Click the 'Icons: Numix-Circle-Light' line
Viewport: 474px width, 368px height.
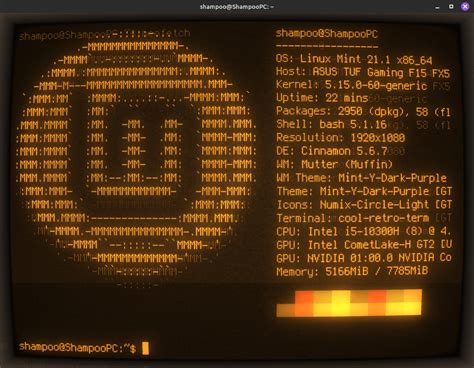click(x=364, y=205)
